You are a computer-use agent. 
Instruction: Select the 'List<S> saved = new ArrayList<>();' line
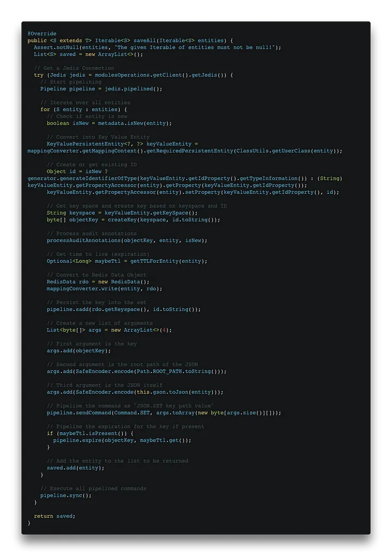[88, 54]
